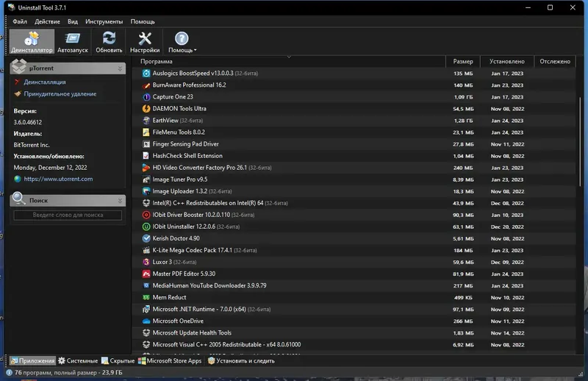Sort by the Программа column header
This screenshot has width=588, height=381.
coord(289,61)
